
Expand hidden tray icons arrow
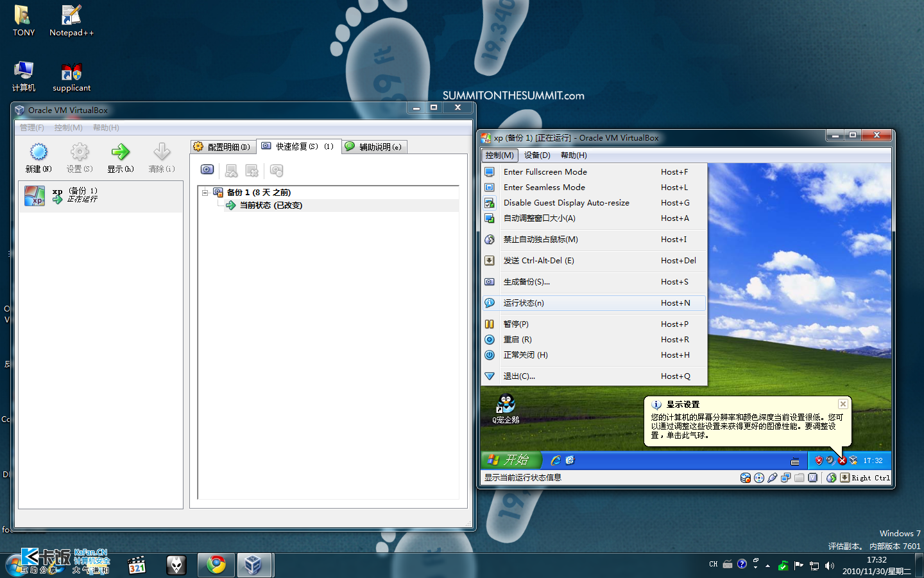pyautogui.click(x=768, y=566)
